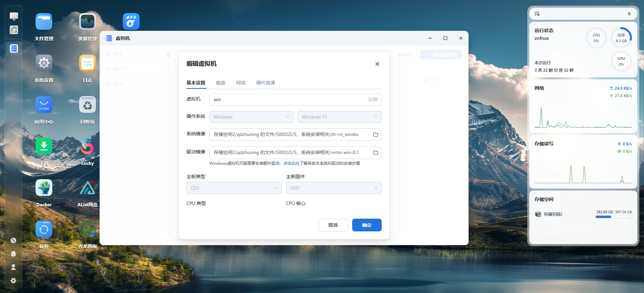The image size is (644, 293).
Task: Open the 主板固件 UEFI dropdown
Action: 333,188
